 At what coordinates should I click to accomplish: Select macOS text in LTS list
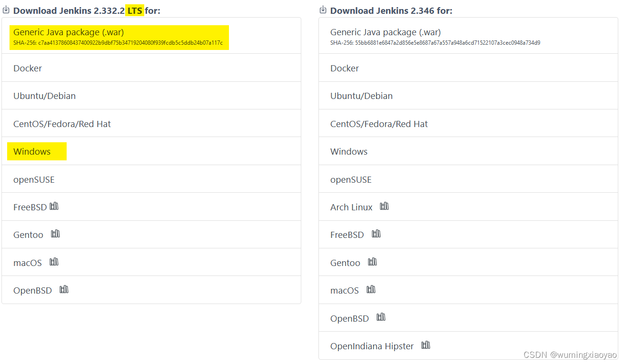point(28,263)
